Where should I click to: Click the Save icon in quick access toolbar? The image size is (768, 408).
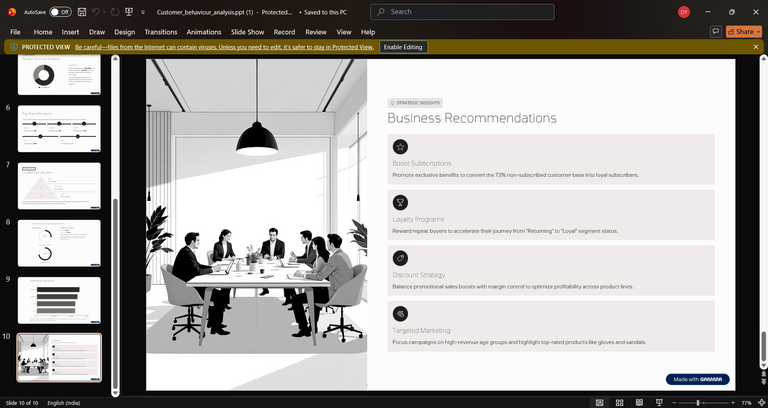pos(82,12)
